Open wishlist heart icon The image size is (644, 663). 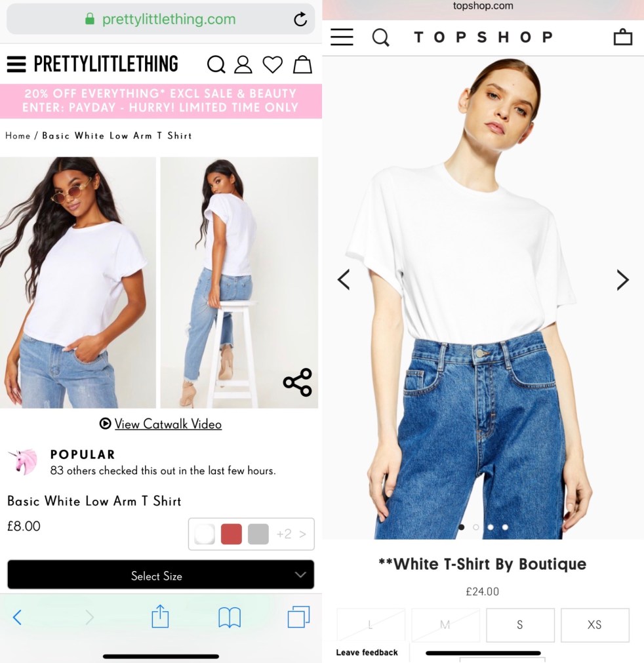pyautogui.click(x=273, y=65)
